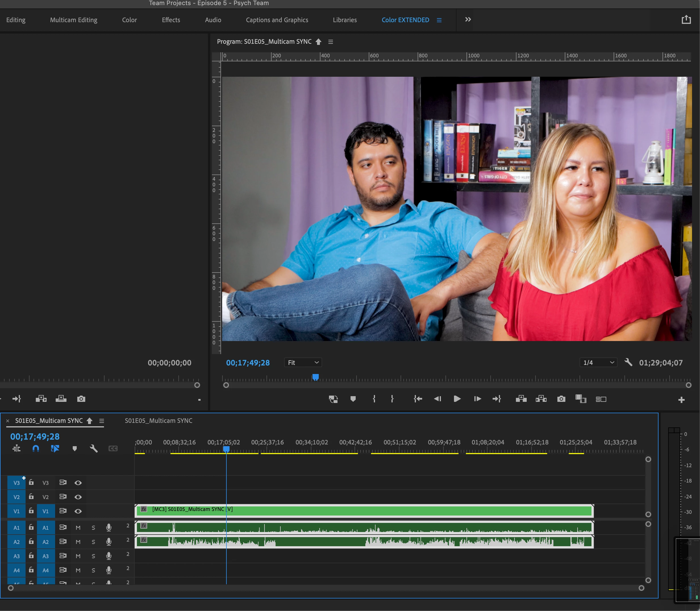Image resolution: width=700 pixels, height=611 pixels.
Task: Open the 1/4 playback resolution dropdown
Action: [598, 362]
